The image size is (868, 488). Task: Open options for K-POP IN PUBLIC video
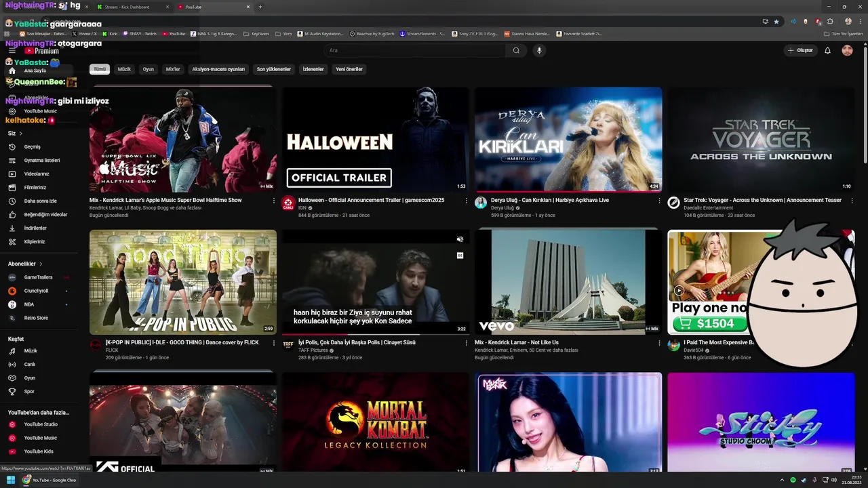click(274, 343)
